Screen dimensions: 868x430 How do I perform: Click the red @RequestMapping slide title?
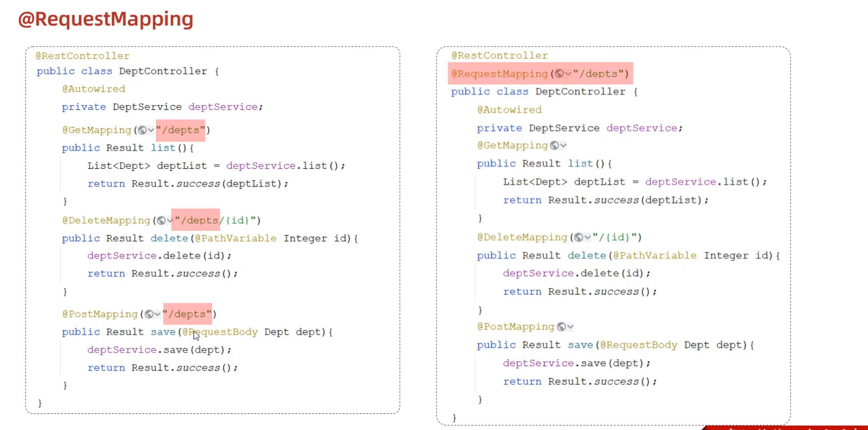click(x=105, y=19)
